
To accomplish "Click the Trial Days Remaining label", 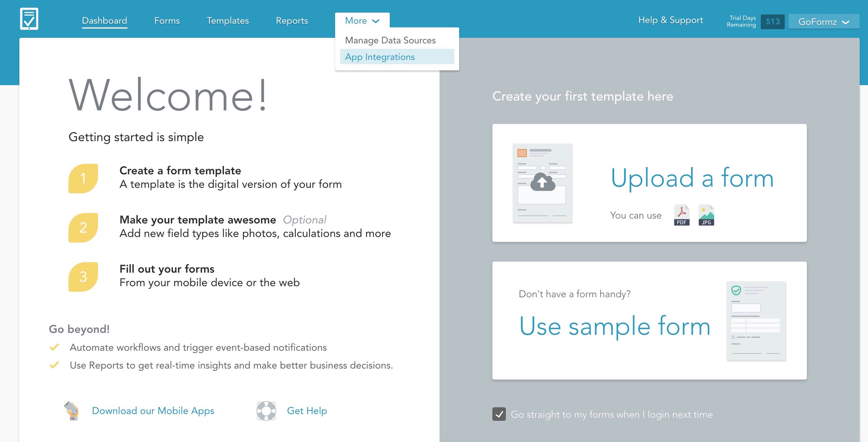I will pyautogui.click(x=741, y=21).
